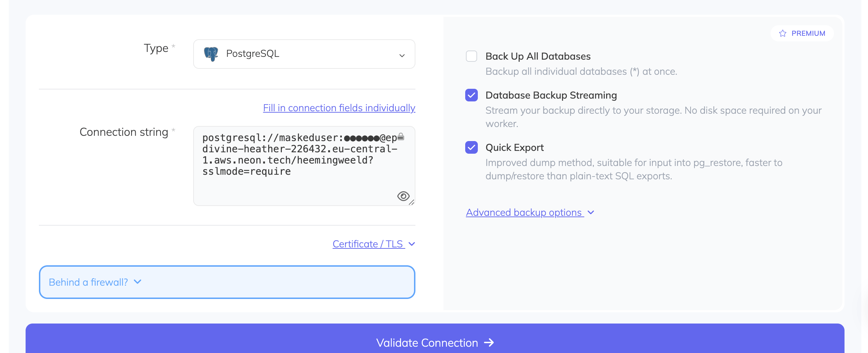Click the star icon on the PREMIUM badge
Image resolution: width=868 pixels, height=353 pixels.
click(782, 33)
